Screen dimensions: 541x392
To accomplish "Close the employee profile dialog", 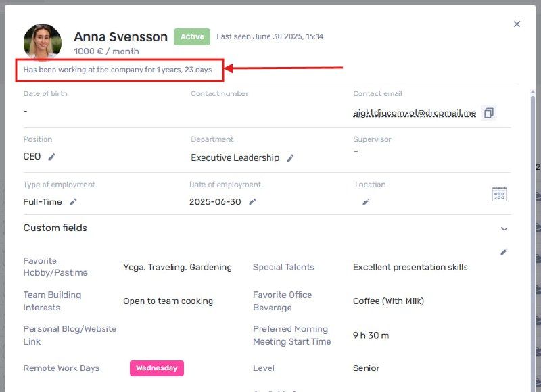I will pyautogui.click(x=517, y=24).
